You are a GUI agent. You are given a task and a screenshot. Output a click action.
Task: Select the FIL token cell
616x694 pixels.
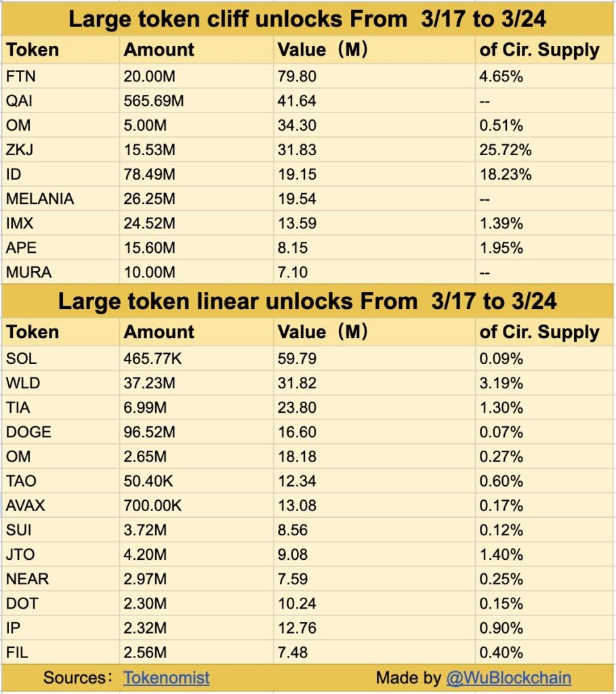pos(18,653)
